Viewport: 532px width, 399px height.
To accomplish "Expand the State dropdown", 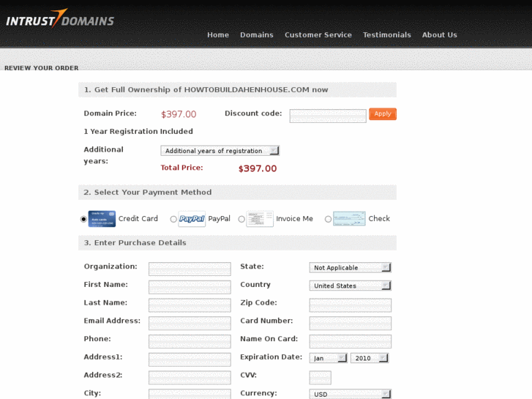I will point(350,268).
